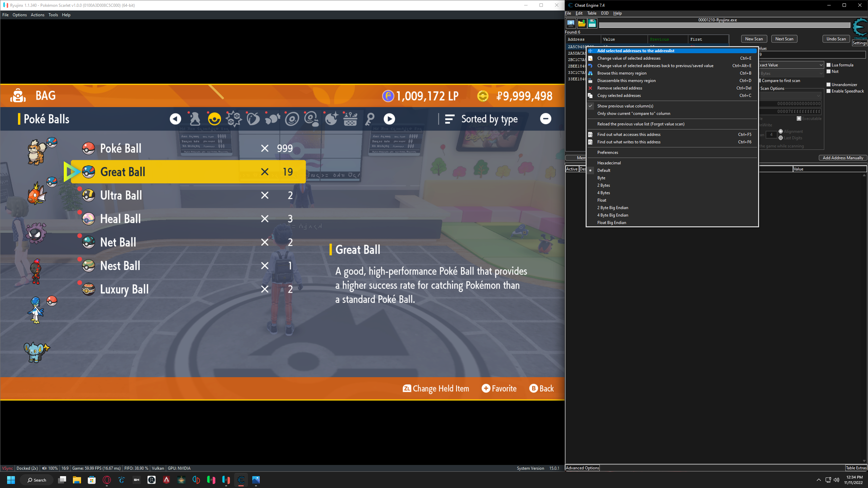
Task: Open Microsoft Store from the taskbar
Action: pos(92,480)
